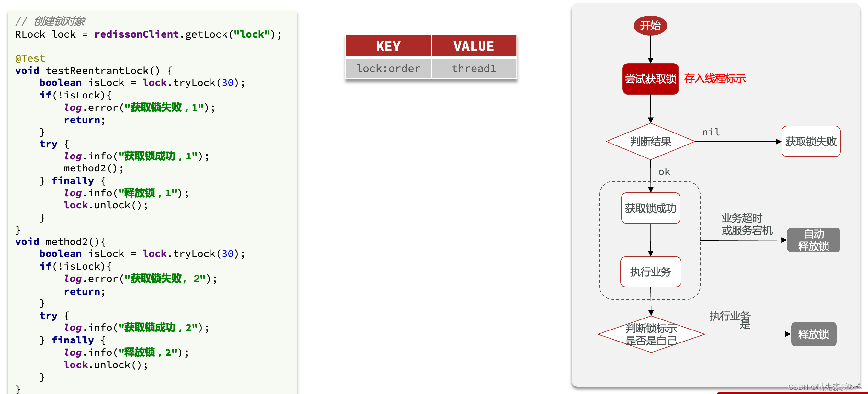Click the red 存入线程标示 label
The image size is (868, 394).
(714, 78)
